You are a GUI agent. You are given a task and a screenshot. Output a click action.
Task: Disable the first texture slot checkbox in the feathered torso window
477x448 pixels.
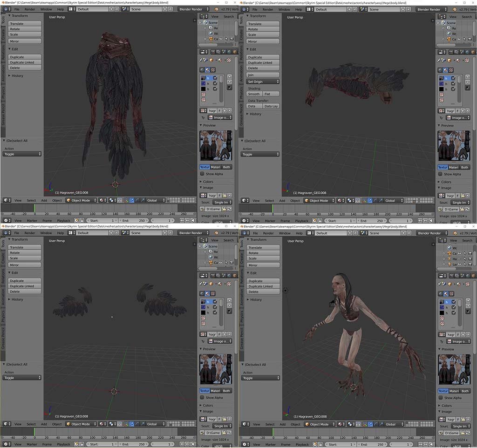coord(215,78)
